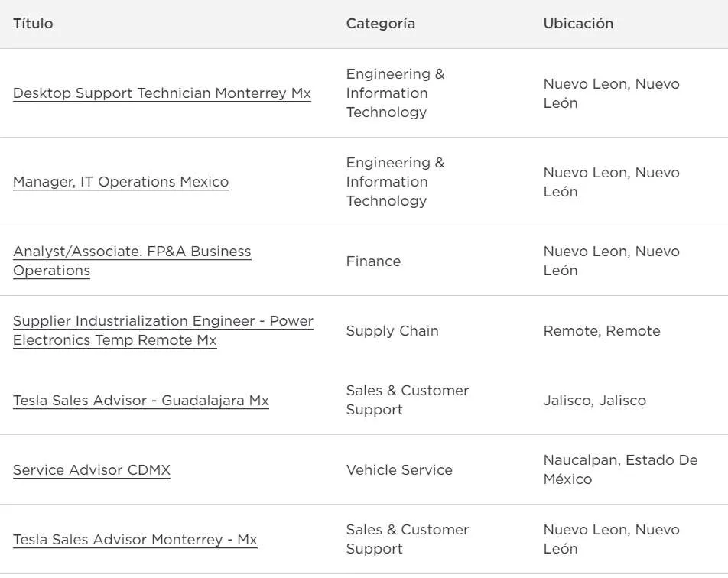The width and height of the screenshot is (728, 578).
Task: Click the Jalisco, Jalisco location text
Action: [x=595, y=400]
